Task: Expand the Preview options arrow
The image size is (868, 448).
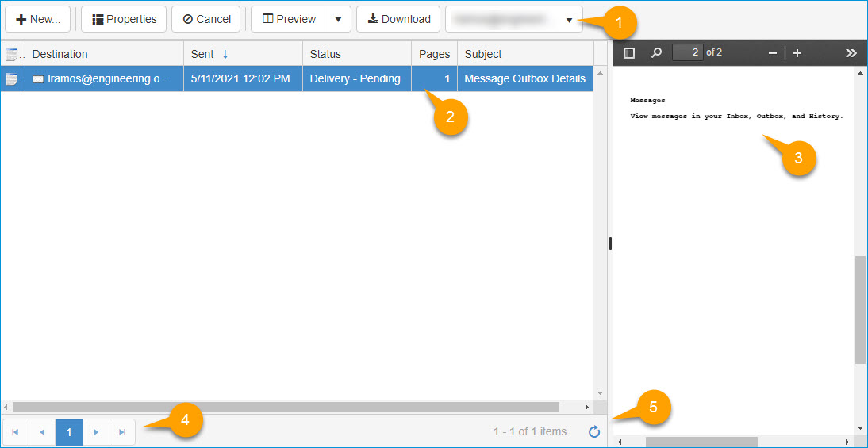Action: (338, 19)
